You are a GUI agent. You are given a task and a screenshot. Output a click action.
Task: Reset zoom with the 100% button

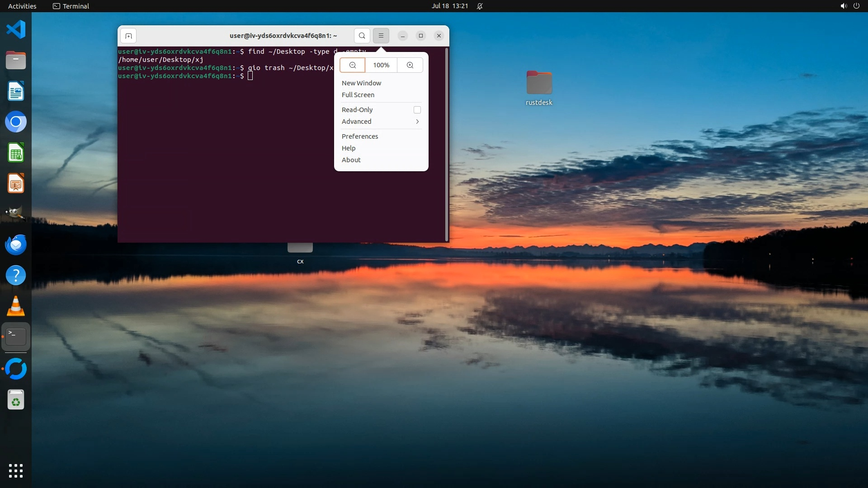pos(381,65)
